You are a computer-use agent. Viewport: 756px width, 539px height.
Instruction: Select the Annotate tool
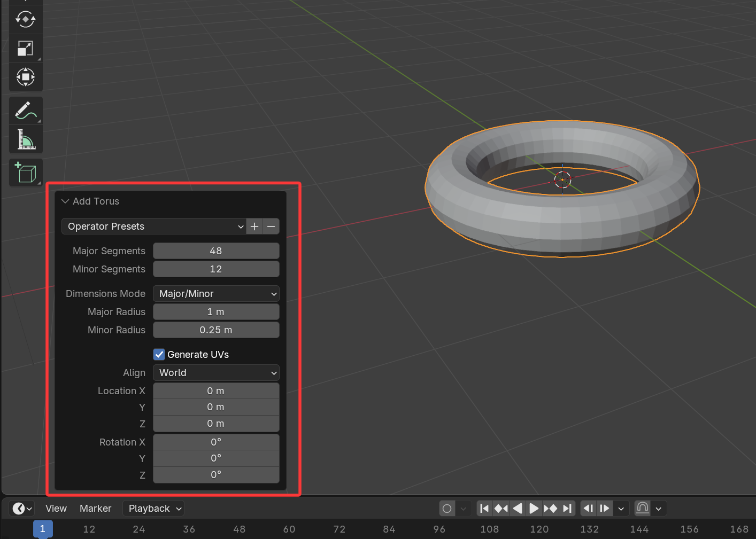pos(25,110)
